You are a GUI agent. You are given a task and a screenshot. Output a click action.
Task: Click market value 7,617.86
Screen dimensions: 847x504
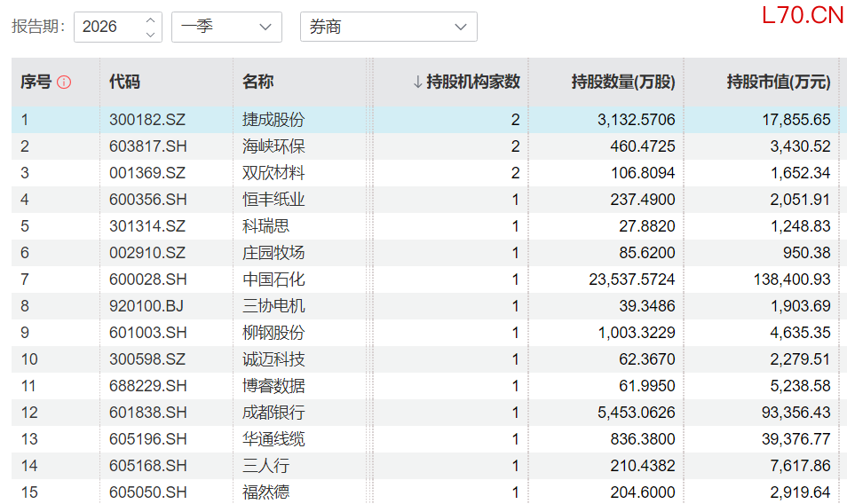pyautogui.click(x=801, y=466)
